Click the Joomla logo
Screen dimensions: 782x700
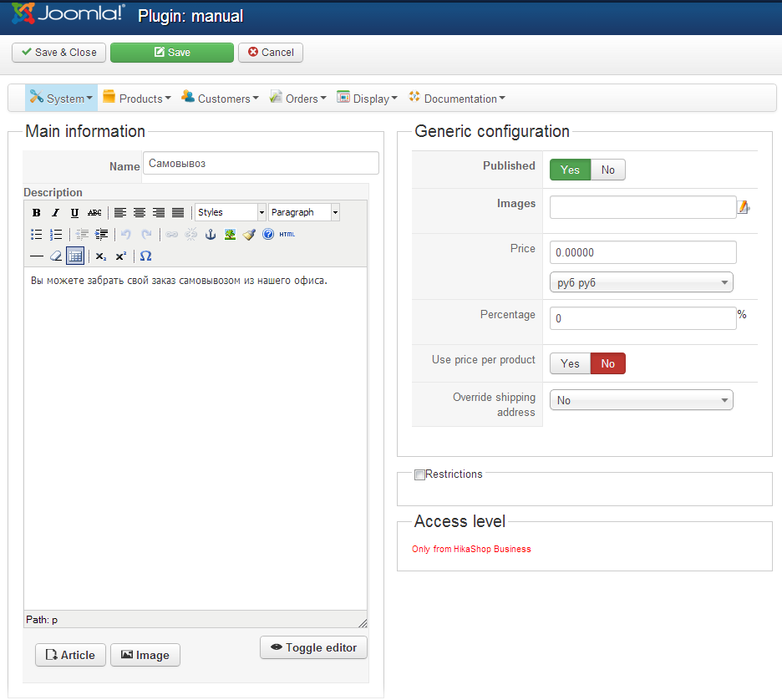pyautogui.click(x=68, y=13)
